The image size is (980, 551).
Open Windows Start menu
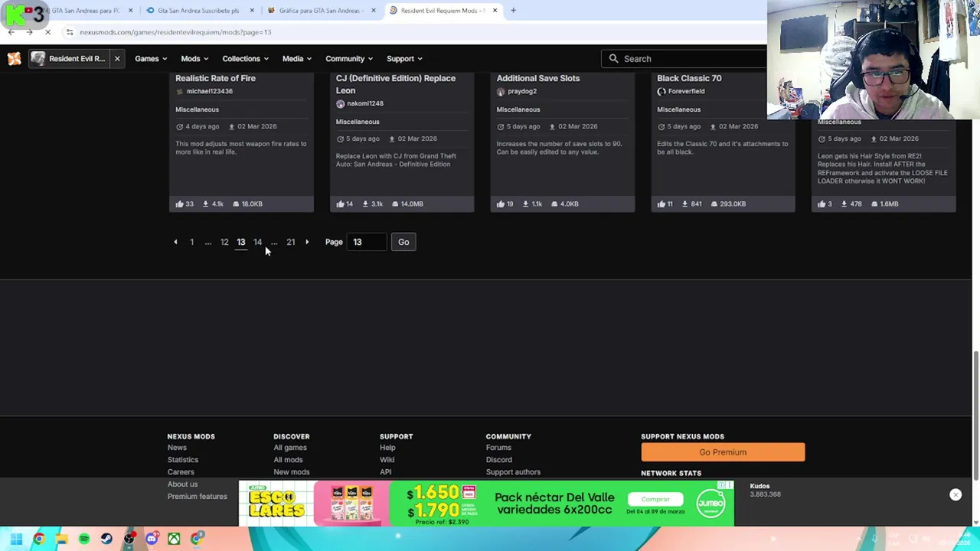(16, 540)
